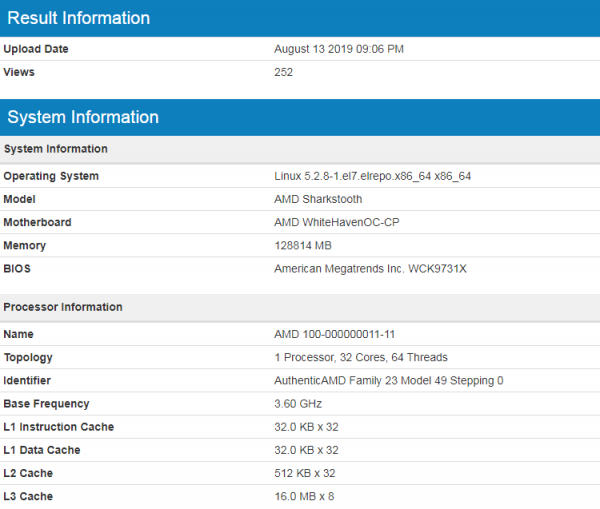The height and width of the screenshot is (509, 600).
Task: Click the Result Information header
Action: (x=79, y=18)
